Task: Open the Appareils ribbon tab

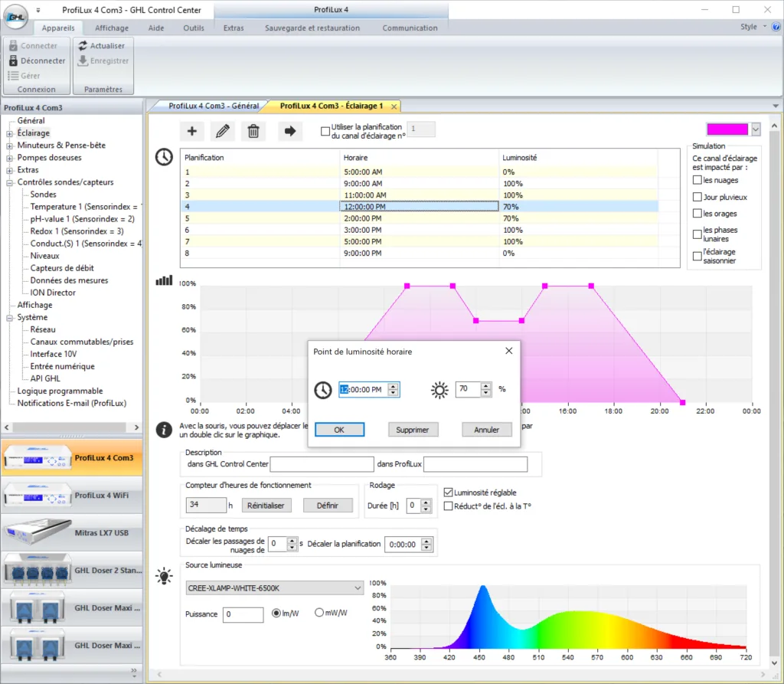Action: (58, 28)
